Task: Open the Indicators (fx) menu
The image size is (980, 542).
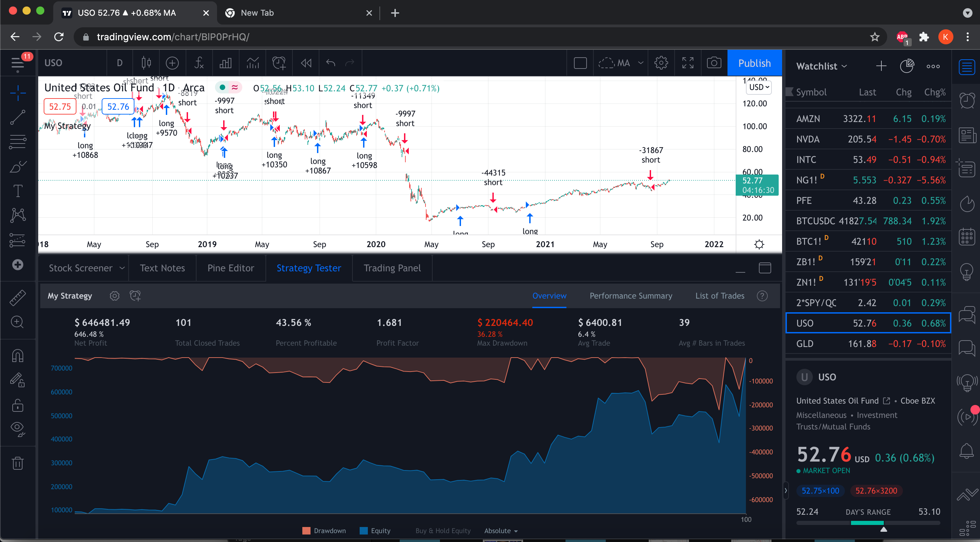Action: pos(199,63)
